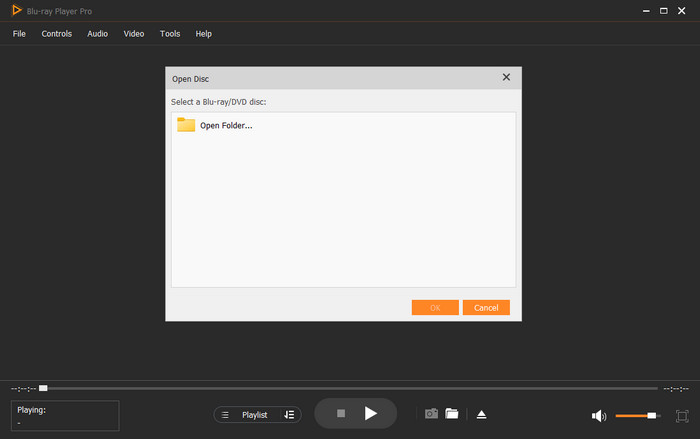Open the Help menu
This screenshot has height=439, width=700.
pos(203,34)
